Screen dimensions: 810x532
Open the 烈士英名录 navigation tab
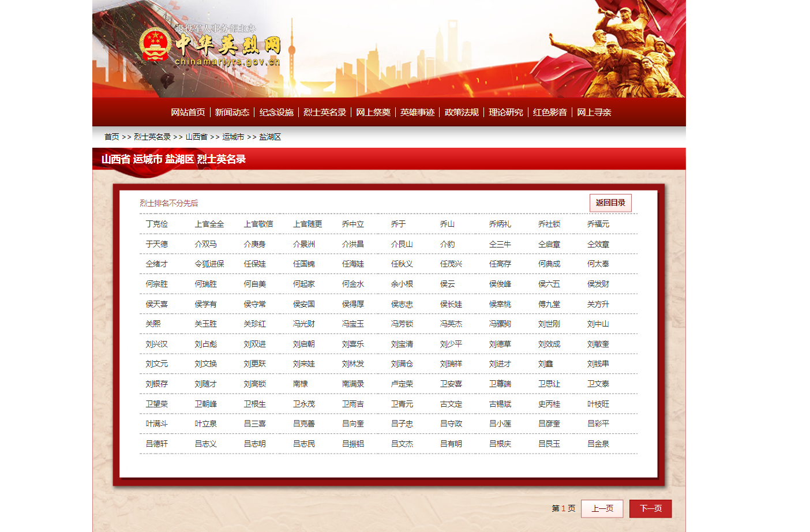pos(325,113)
